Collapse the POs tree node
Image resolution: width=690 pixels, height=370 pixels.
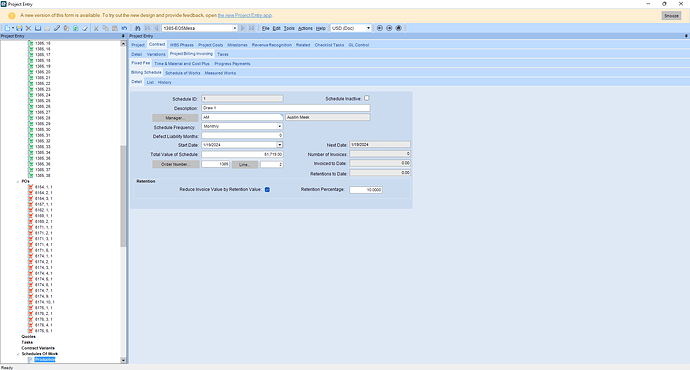[18, 181]
